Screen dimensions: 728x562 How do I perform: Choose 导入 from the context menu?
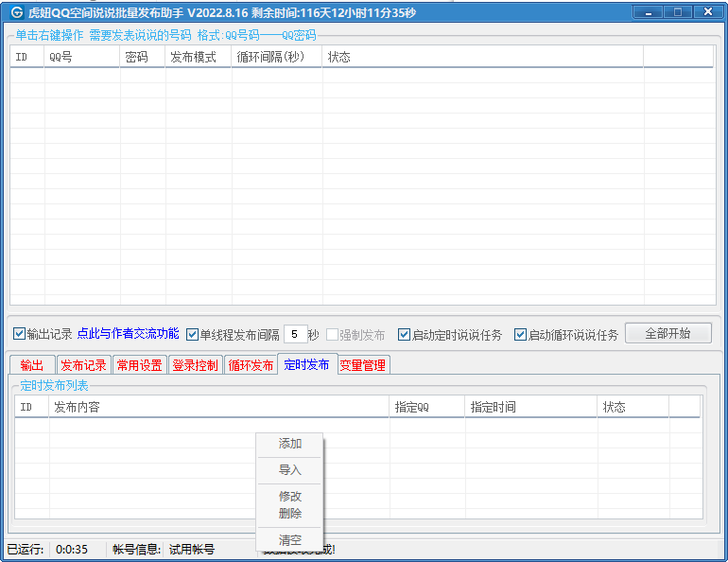point(289,470)
